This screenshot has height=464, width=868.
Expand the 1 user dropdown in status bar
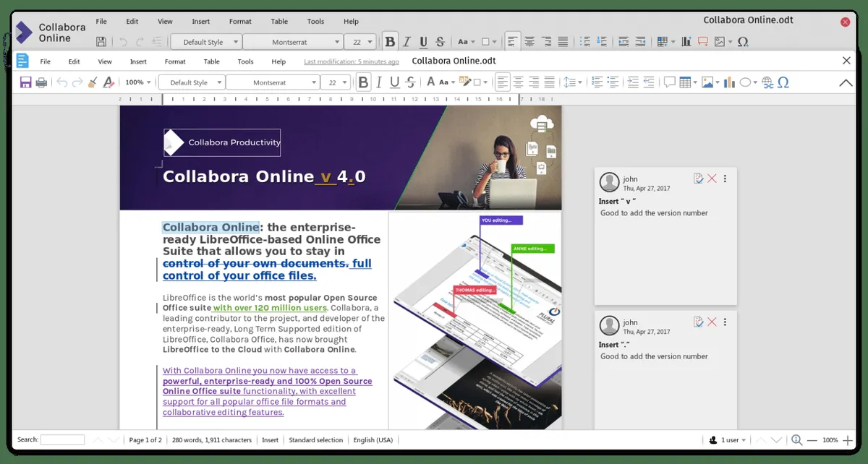(x=727, y=439)
